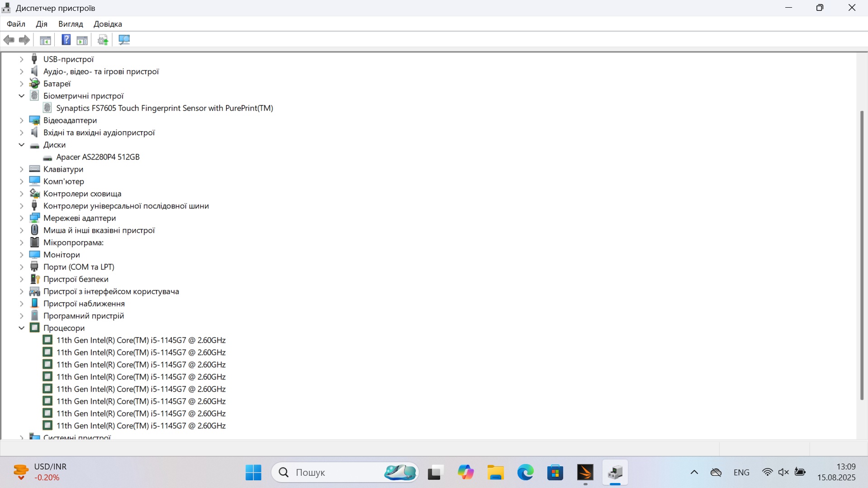Screen dimensions: 868x488
Task: Open the Файл menu
Action: tap(16, 24)
